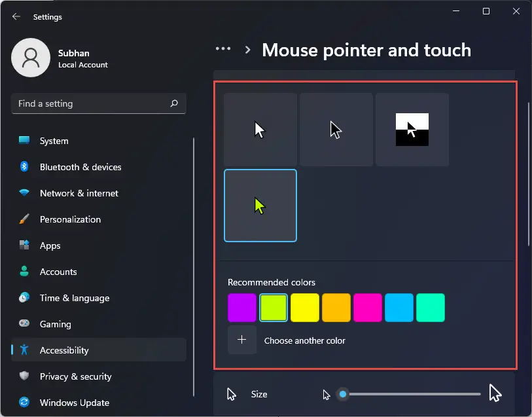This screenshot has width=532, height=417.
Task: Go to Personalization settings
Action: 99,219
